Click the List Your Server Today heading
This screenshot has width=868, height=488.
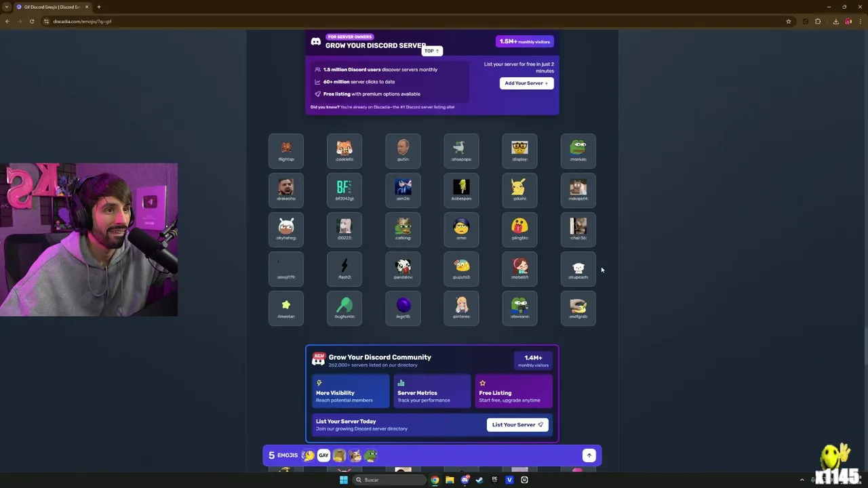click(346, 421)
